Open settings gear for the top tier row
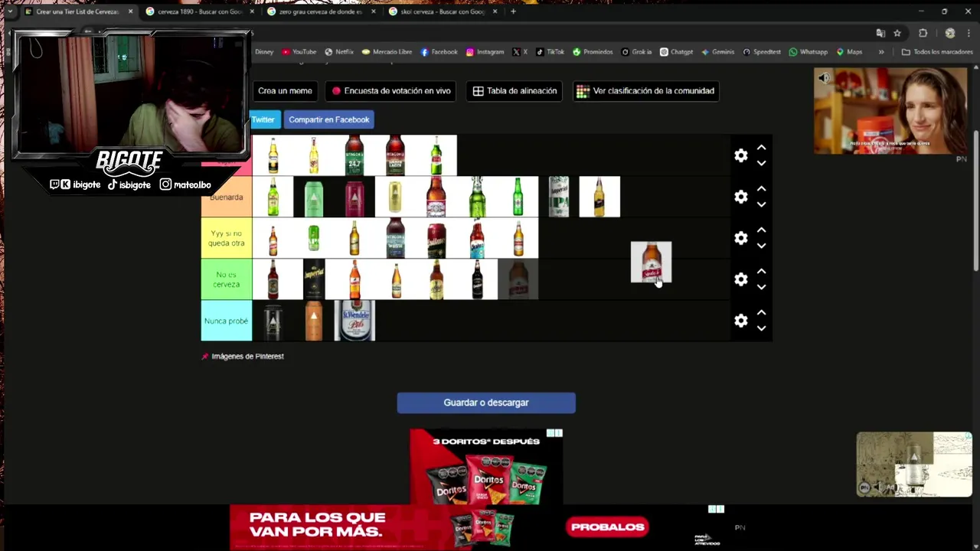The width and height of the screenshot is (980, 551). [740, 155]
